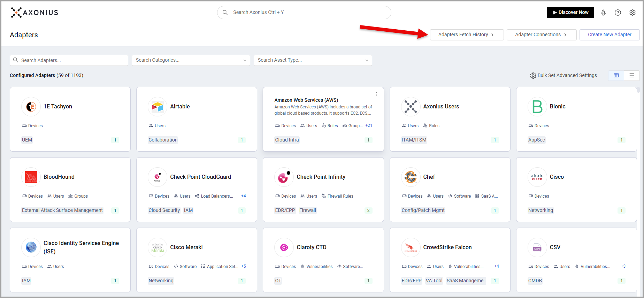The image size is (644, 298).
Task: Open the Cisco Meraki adapter icon
Action: 158,247
